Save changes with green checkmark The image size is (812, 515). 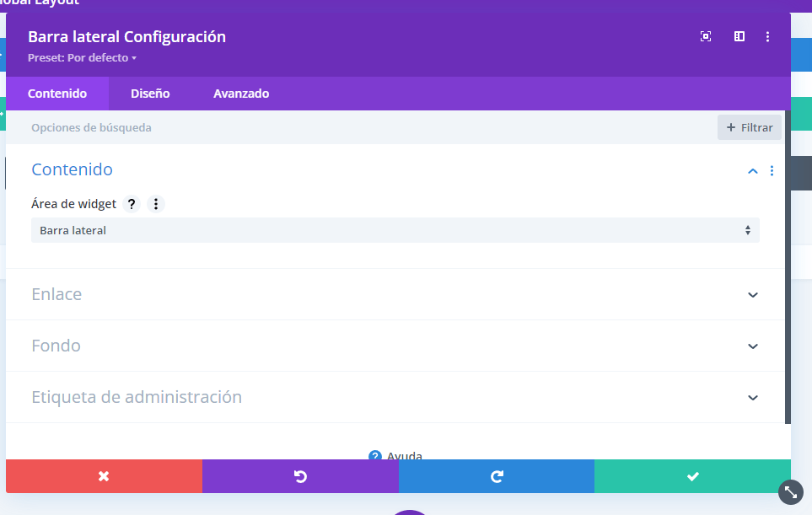693,476
